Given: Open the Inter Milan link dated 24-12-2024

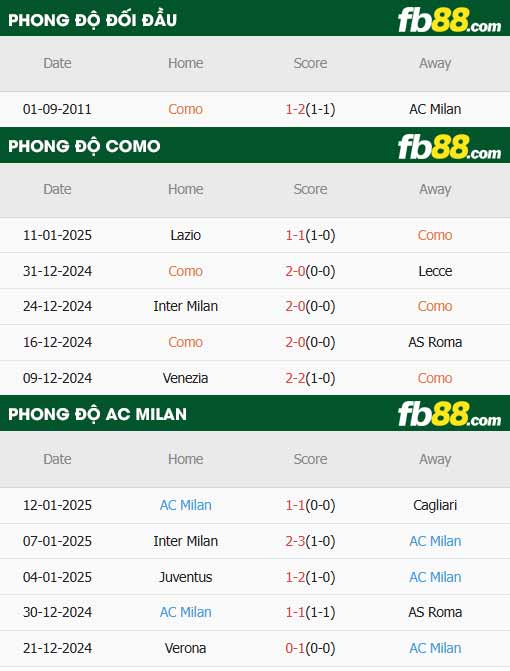Looking at the screenshot, I should click(x=185, y=306).
